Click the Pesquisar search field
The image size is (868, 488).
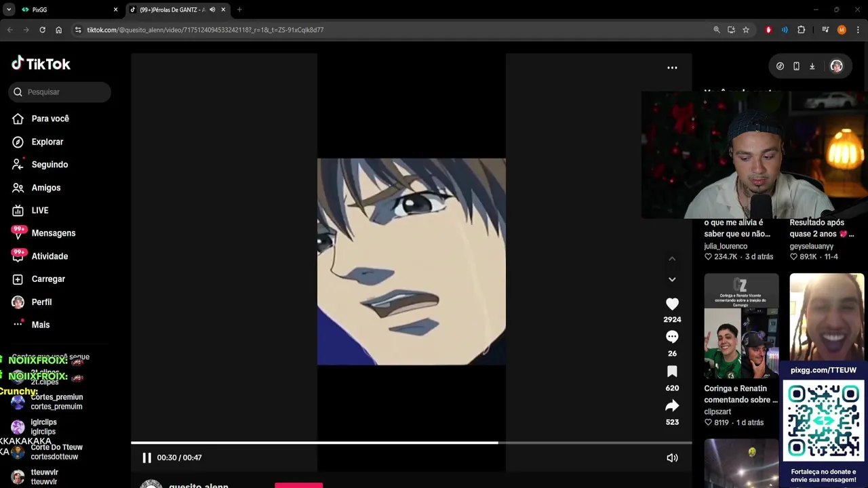tap(60, 92)
